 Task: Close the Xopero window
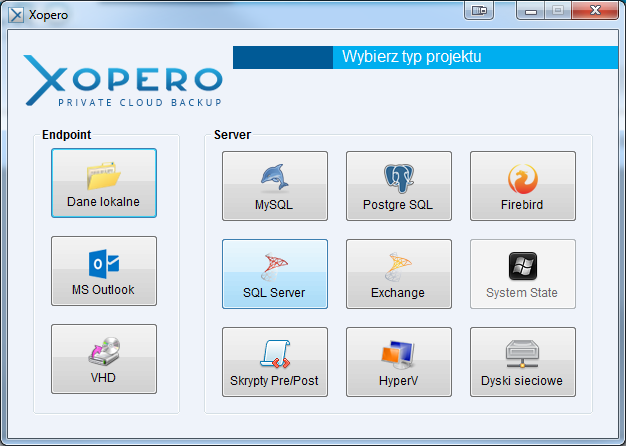pos(595,10)
